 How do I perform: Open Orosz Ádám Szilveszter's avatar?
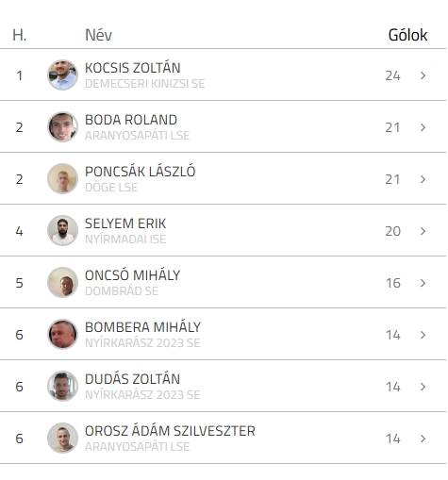point(62,438)
